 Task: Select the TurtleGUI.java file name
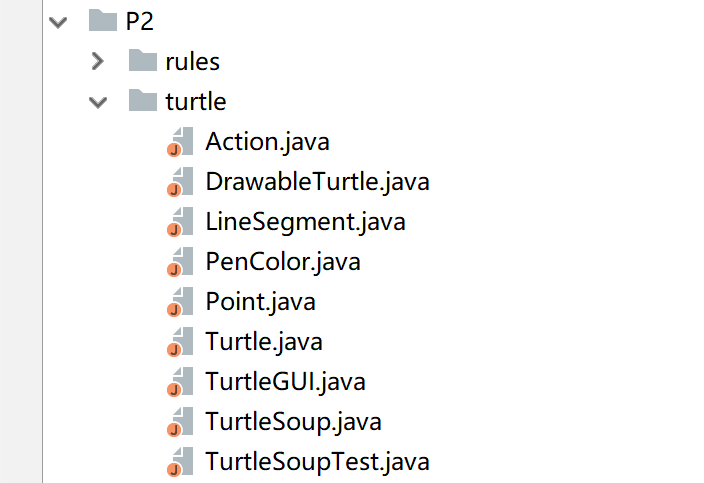click(285, 382)
